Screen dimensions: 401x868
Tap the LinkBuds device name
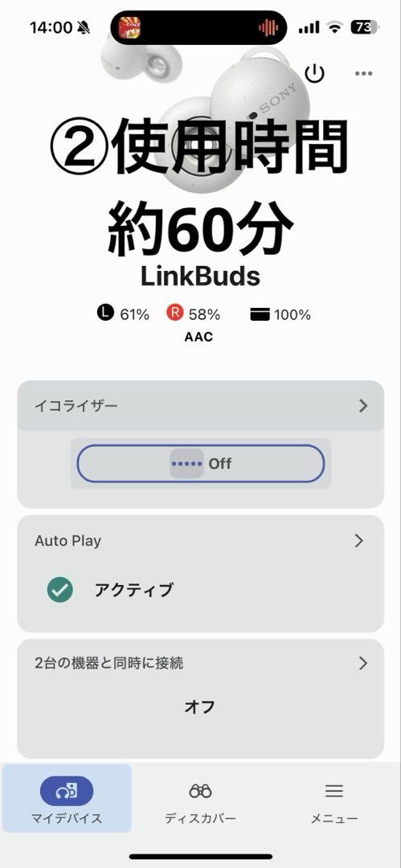(201, 276)
